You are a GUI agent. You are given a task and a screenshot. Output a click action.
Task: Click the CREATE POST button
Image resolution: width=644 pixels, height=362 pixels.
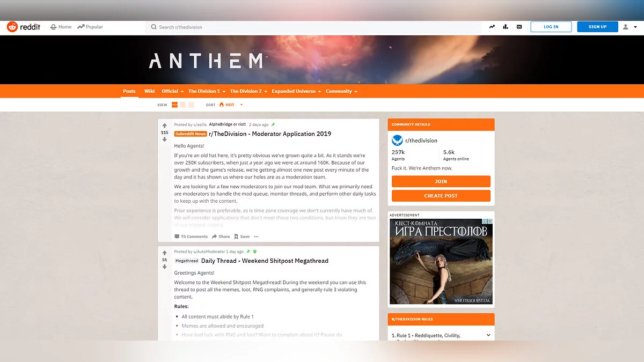tap(441, 196)
